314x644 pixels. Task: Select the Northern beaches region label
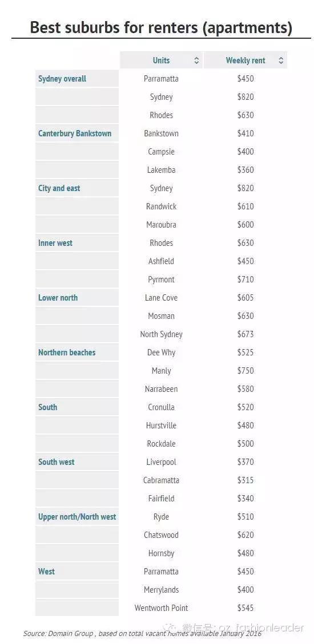point(67,353)
